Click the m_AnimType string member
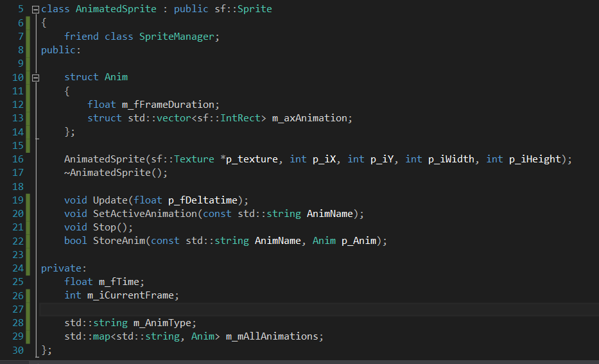599x364 pixels. 165,322
